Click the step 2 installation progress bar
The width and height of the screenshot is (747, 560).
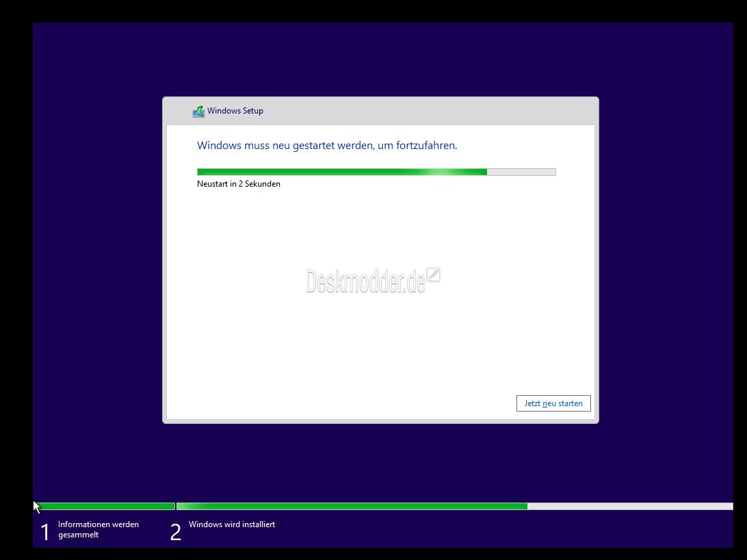point(454,506)
